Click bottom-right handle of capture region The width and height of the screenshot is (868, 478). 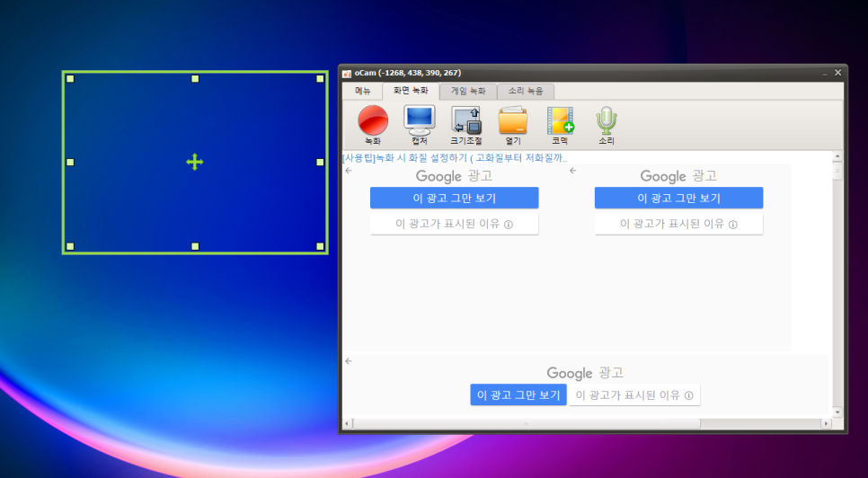(320, 246)
